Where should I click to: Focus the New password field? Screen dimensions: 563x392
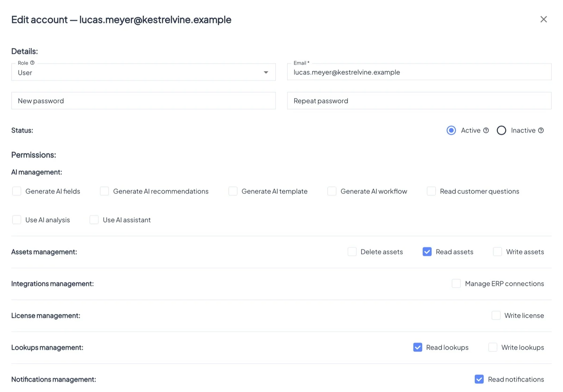click(x=144, y=101)
